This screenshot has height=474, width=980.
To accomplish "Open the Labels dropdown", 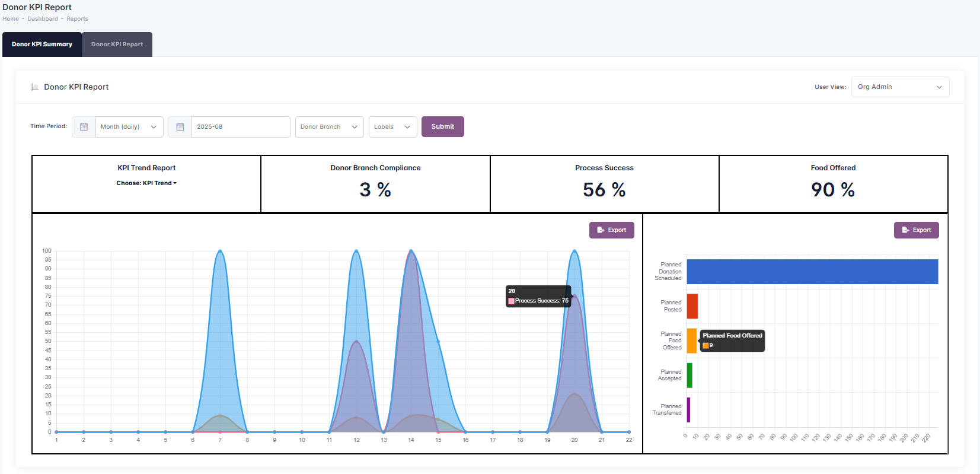I will (x=392, y=127).
